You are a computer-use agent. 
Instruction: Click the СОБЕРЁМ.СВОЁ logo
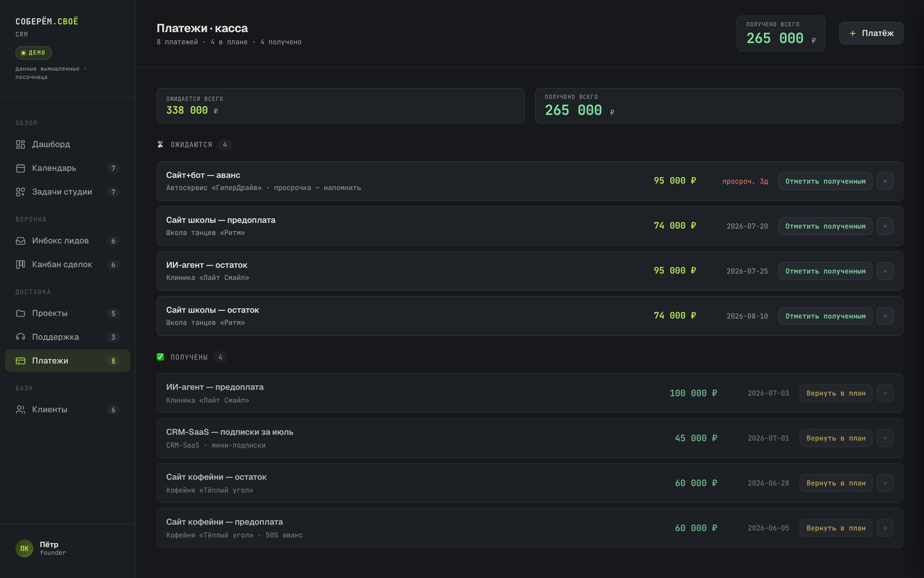[47, 22]
